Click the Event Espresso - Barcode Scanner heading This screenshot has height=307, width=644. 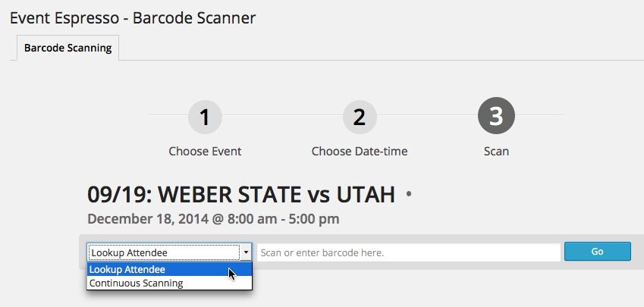133,17
